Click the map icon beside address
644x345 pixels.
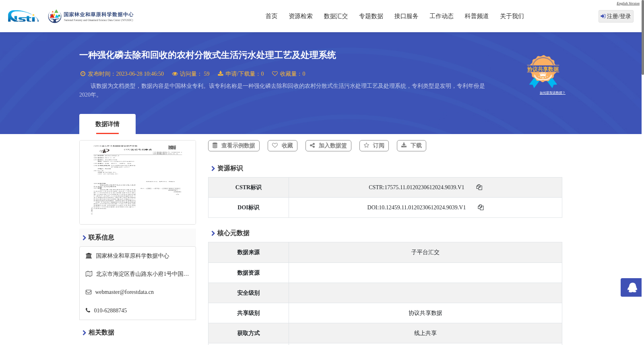[x=89, y=274]
